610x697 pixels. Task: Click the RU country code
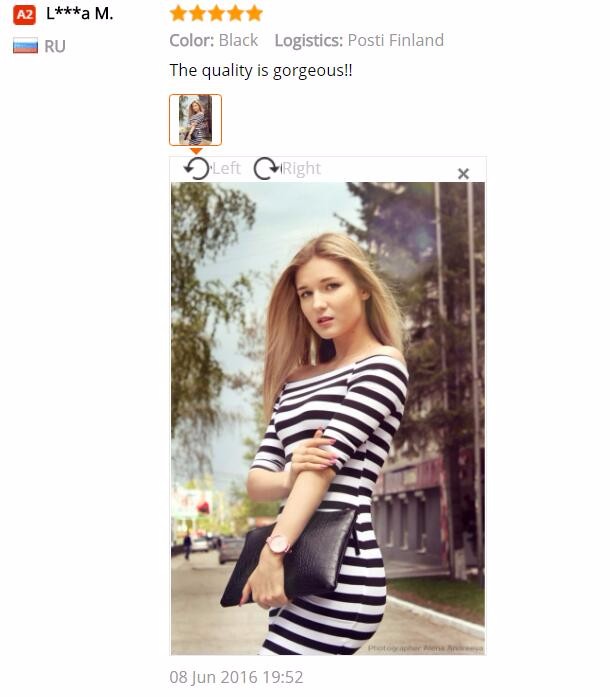pos(55,46)
